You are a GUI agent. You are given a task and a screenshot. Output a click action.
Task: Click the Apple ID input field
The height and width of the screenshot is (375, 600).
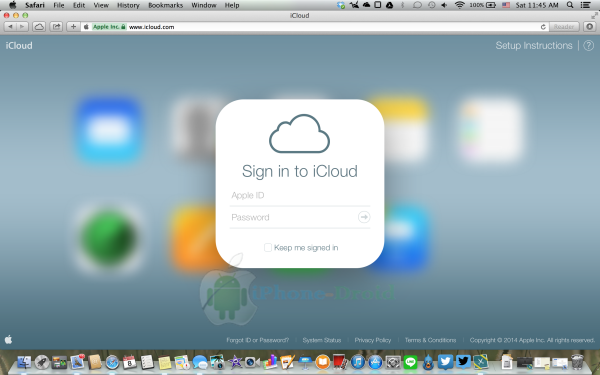pos(300,196)
